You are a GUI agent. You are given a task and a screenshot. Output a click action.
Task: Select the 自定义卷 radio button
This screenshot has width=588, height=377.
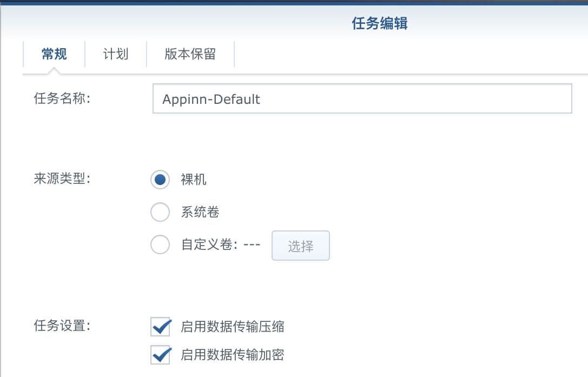click(x=160, y=244)
